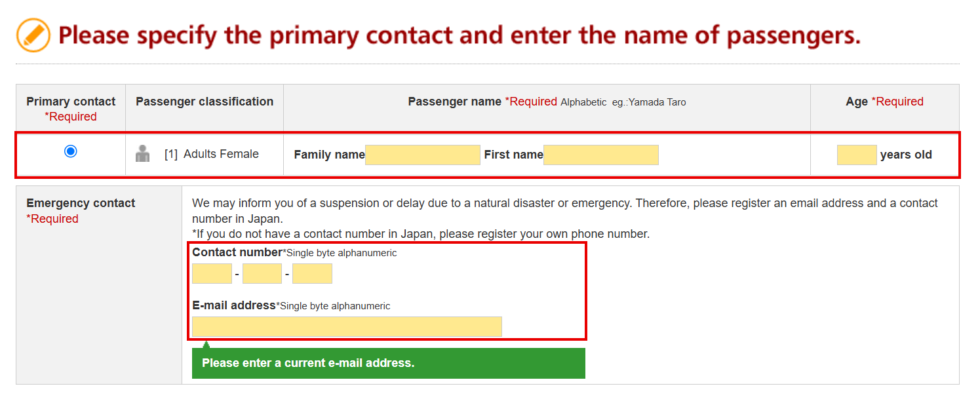Image resolution: width=980 pixels, height=401 pixels.
Task: Click the green tooltip's pointer arrow
Action: pos(206,345)
